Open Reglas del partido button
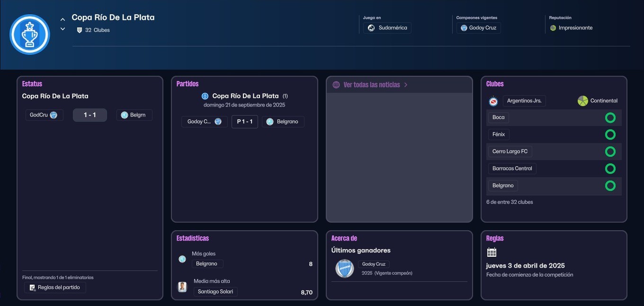Viewport: 644px width, 306px height. coord(55,288)
